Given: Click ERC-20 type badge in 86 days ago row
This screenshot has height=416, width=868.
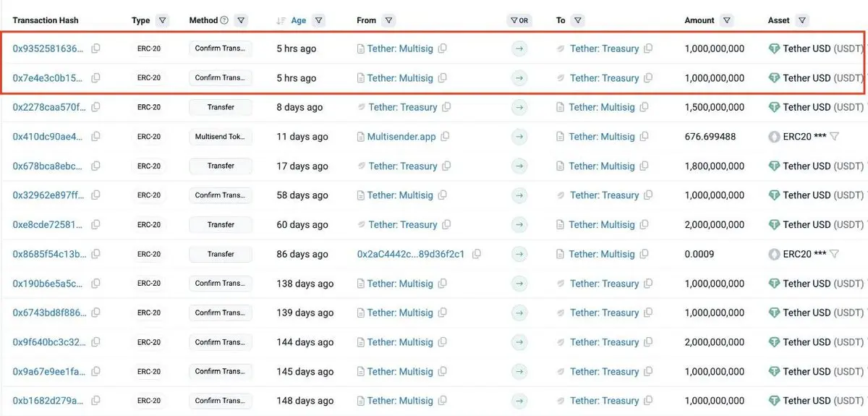Looking at the screenshot, I should pyautogui.click(x=149, y=254).
